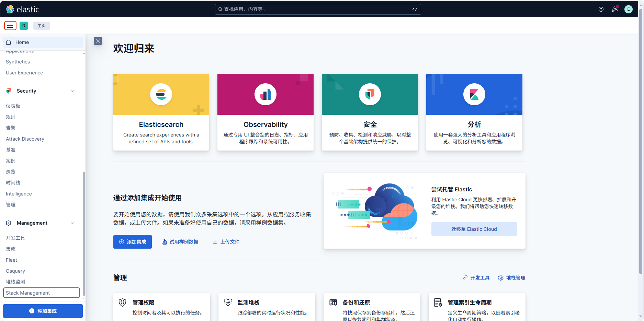Click the 主页 breadcrumb

pyautogui.click(x=42, y=26)
